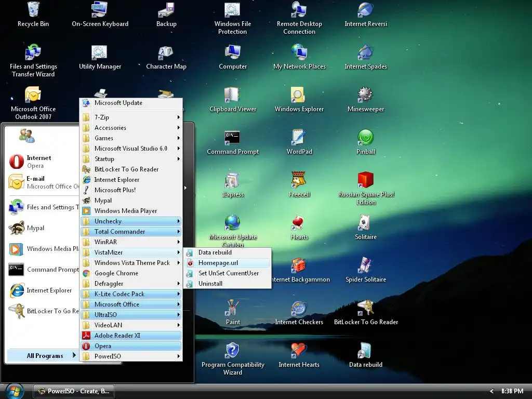Select Uninstall in VistaMizer submenu
Screen dimensions: 532x399
[x=228, y=284]
